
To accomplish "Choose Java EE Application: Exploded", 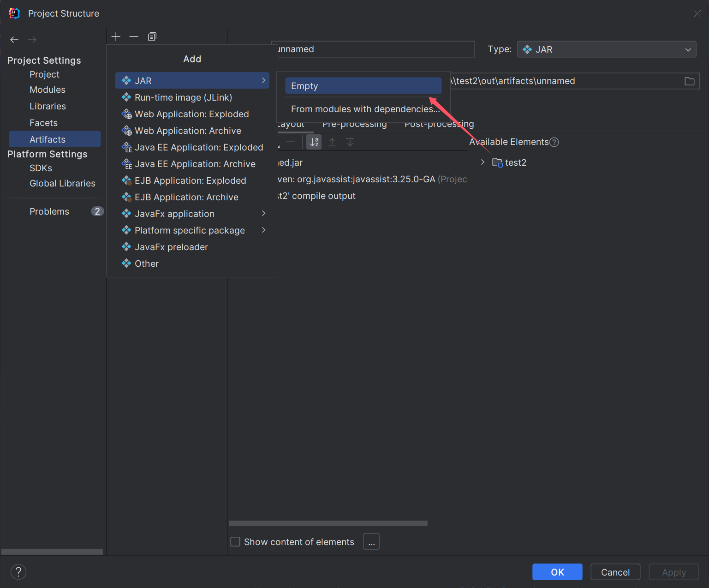I will (x=192, y=147).
